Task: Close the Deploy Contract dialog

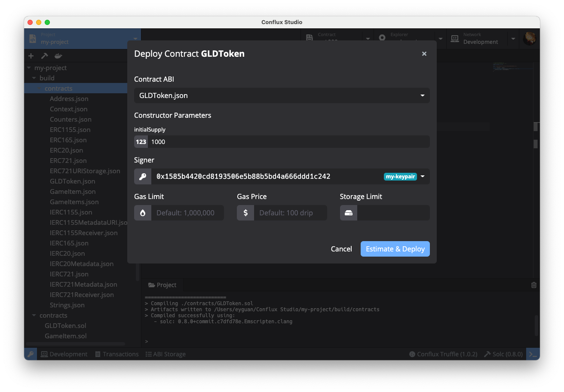Action: click(424, 54)
